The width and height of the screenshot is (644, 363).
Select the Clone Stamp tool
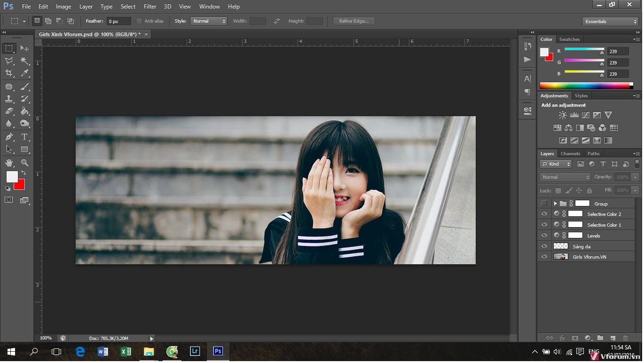[x=9, y=99]
